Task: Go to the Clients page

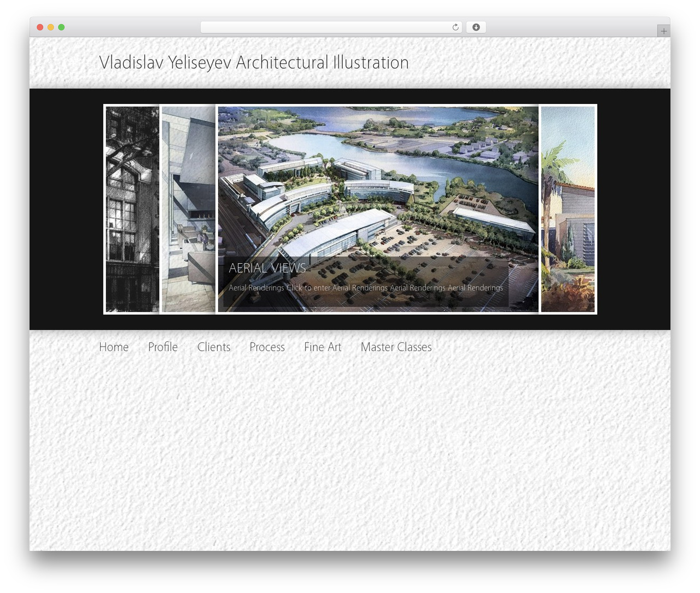Action: [214, 347]
